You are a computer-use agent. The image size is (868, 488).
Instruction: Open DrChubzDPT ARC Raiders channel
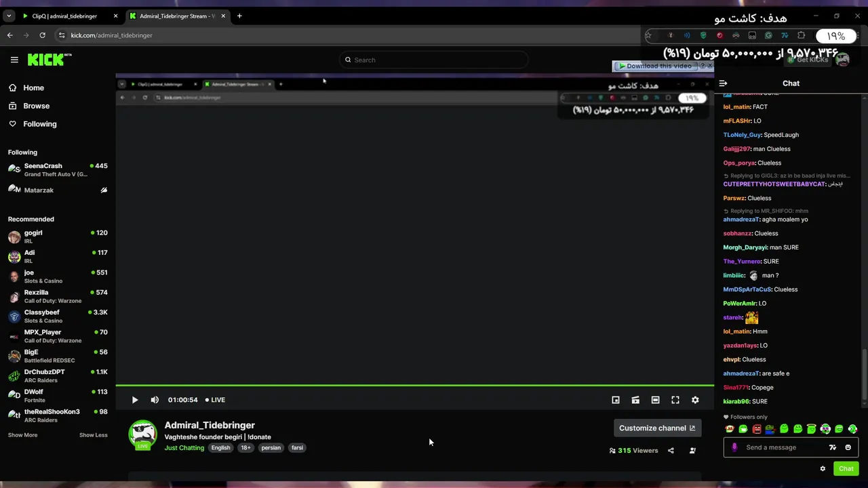57,375
